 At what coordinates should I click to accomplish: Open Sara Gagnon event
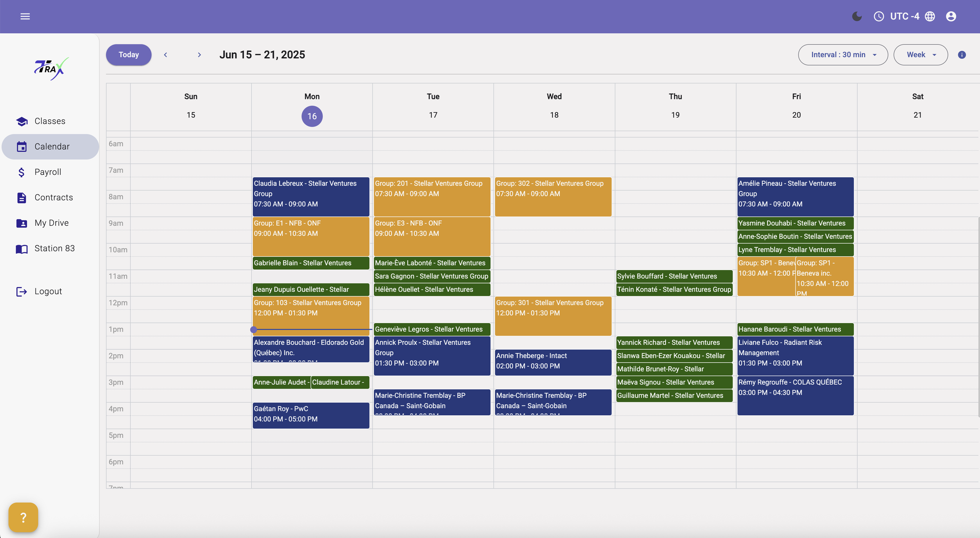[432, 276]
